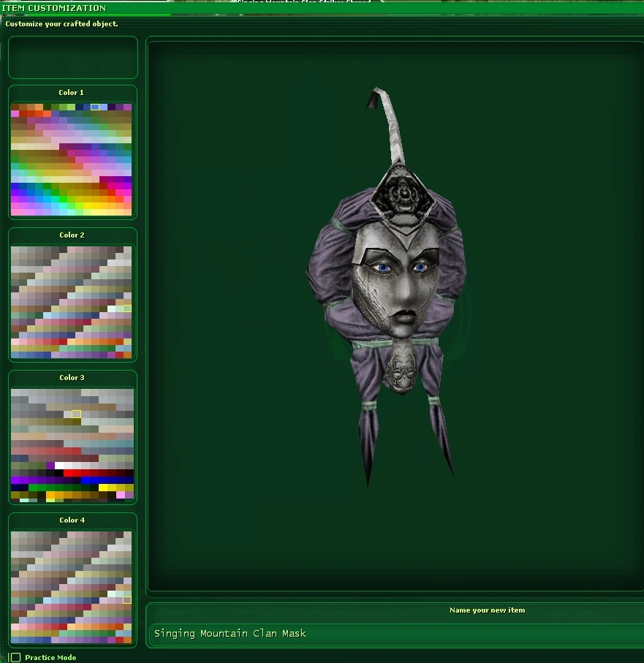The width and height of the screenshot is (644, 663).
Task: Click the highlighted swatch in the Color 4 palette
Action: pos(126,599)
